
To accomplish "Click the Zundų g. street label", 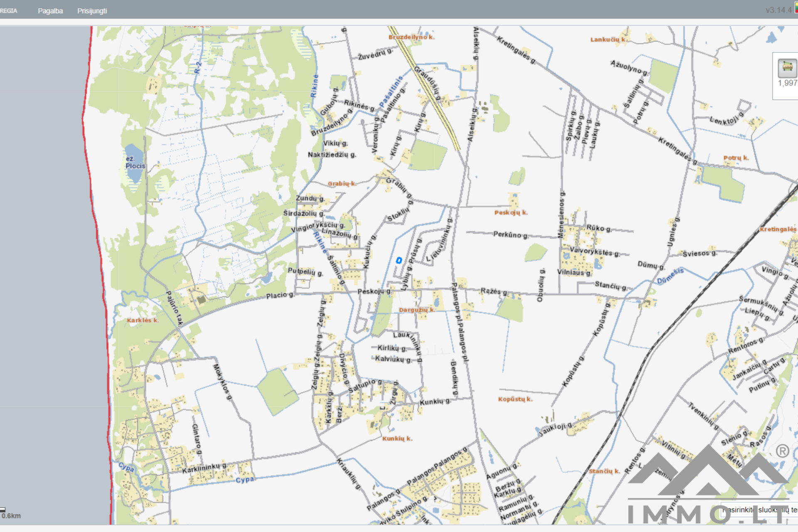I will (x=310, y=198).
